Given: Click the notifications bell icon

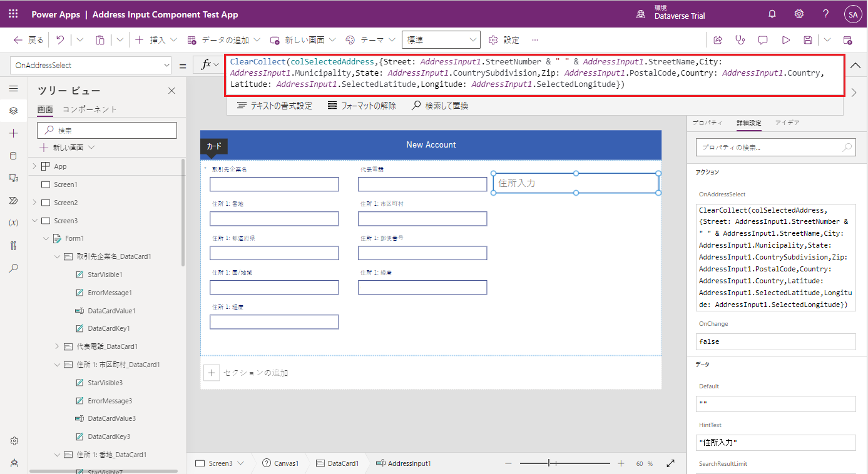Looking at the screenshot, I should (772, 14).
